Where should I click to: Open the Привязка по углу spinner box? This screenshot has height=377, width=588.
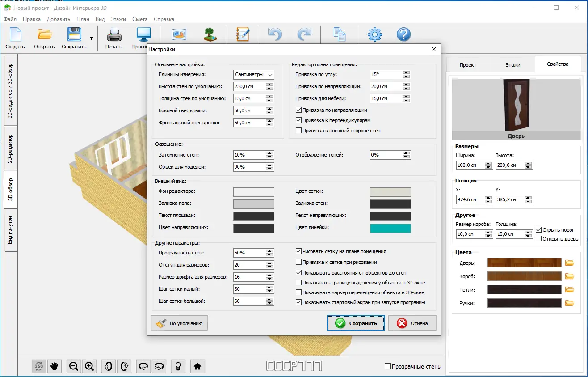(386, 75)
